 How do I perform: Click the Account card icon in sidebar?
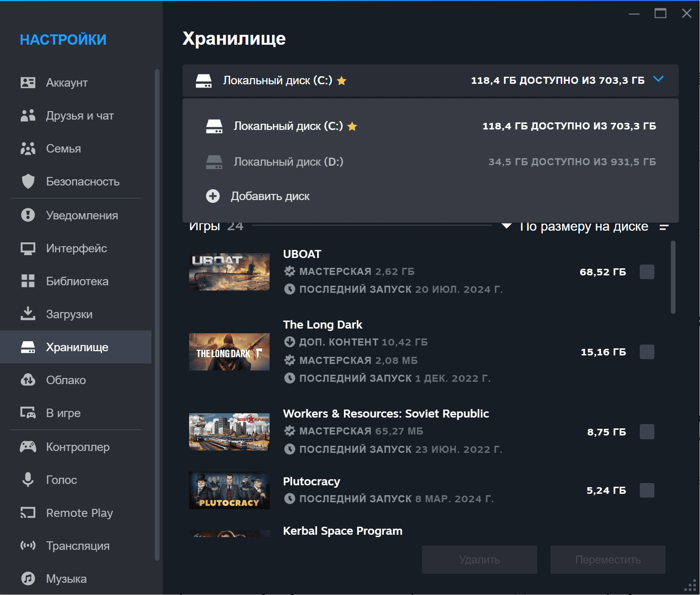click(28, 83)
